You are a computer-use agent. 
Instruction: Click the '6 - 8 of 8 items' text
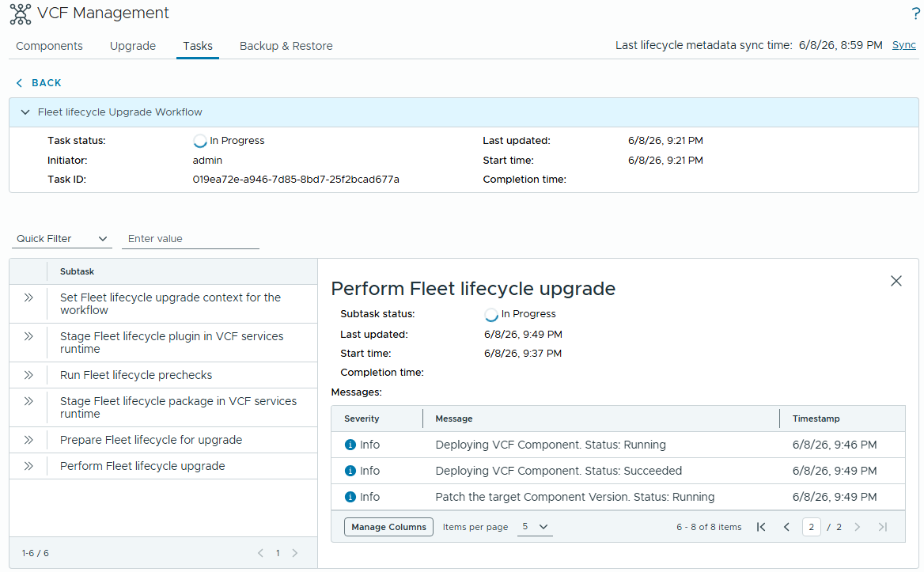point(709,527)
